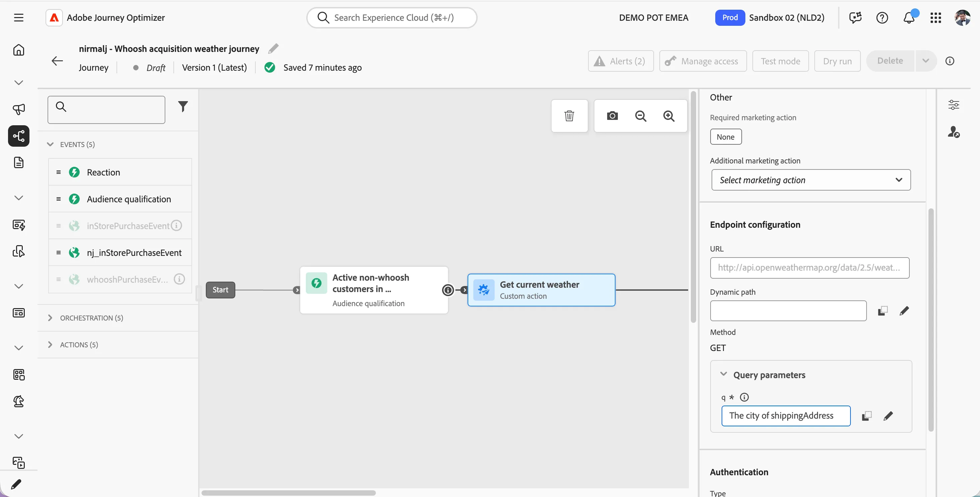Screen dimensions: 980x497
Task: Select Active non-whoosh customers audience node
Action: coord(374,290)
